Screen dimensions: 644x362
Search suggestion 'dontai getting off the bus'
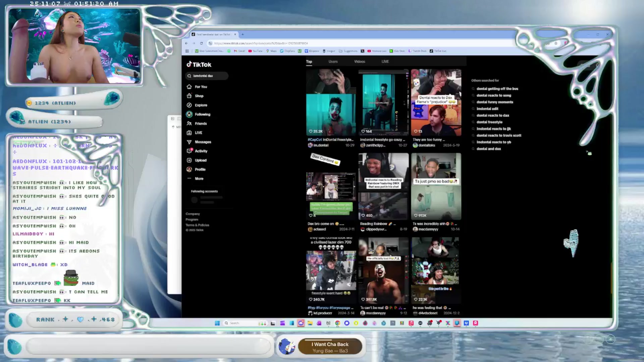497,89
